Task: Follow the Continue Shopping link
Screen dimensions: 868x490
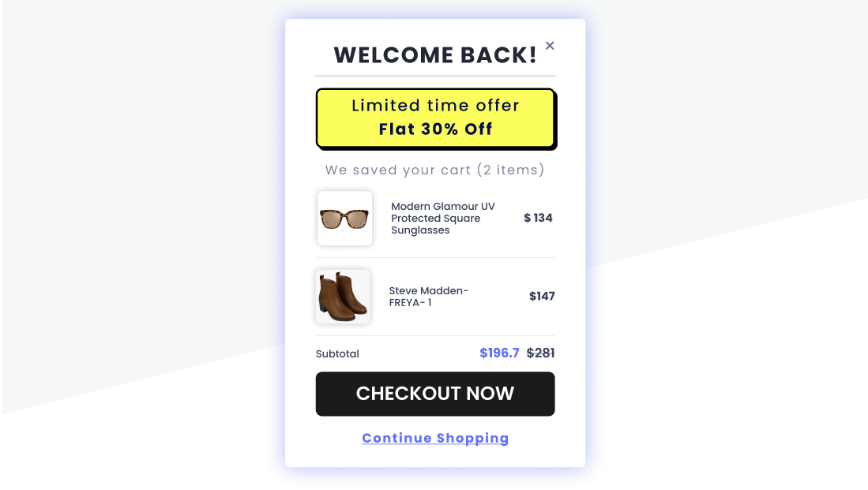Action: (435, 438)
